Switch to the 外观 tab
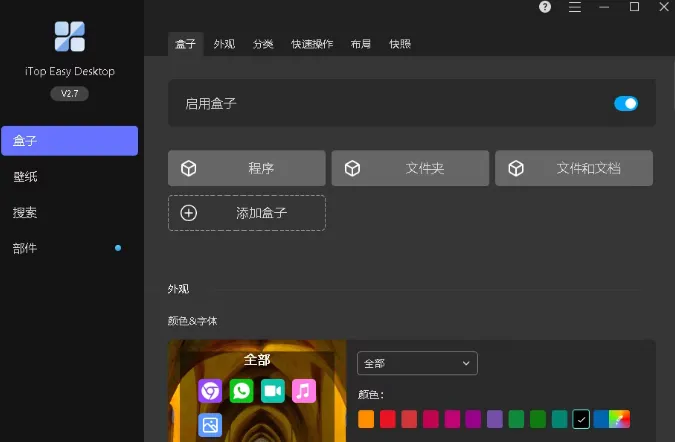 pyautogui.click(x=224, y=44)
